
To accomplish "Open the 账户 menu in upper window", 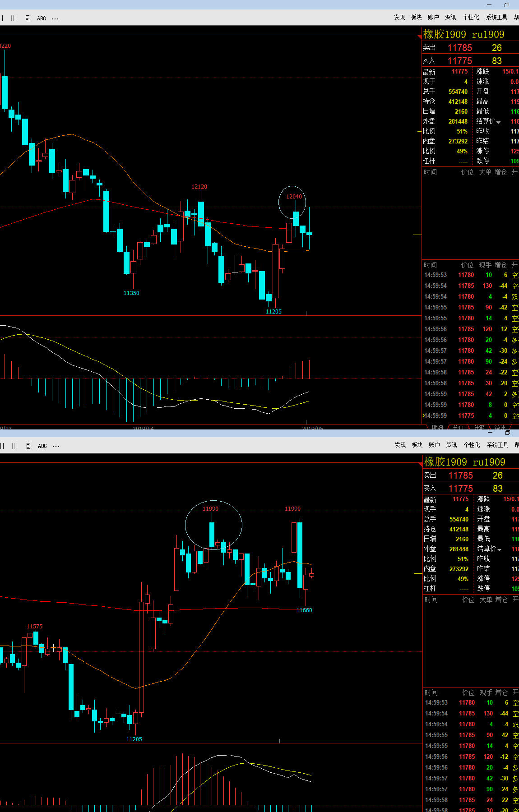I will pyautogui.click(x=433, y=17).
